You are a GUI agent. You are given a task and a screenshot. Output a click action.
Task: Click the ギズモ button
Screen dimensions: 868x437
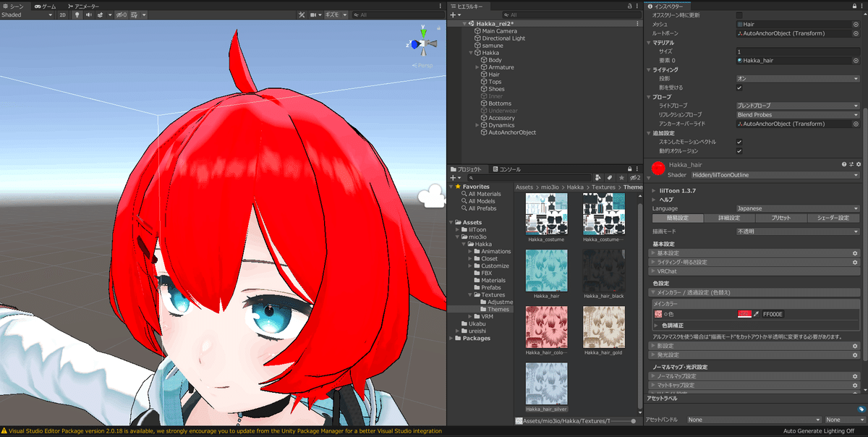[x=333, y=14]
